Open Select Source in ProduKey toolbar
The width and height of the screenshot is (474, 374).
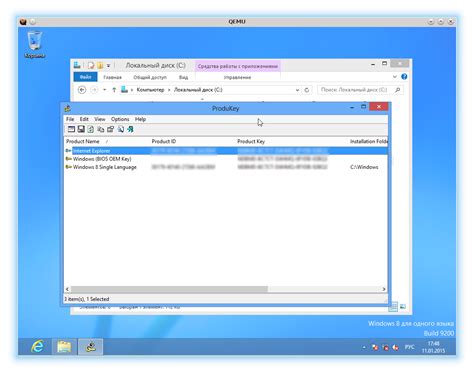[71, 129]
